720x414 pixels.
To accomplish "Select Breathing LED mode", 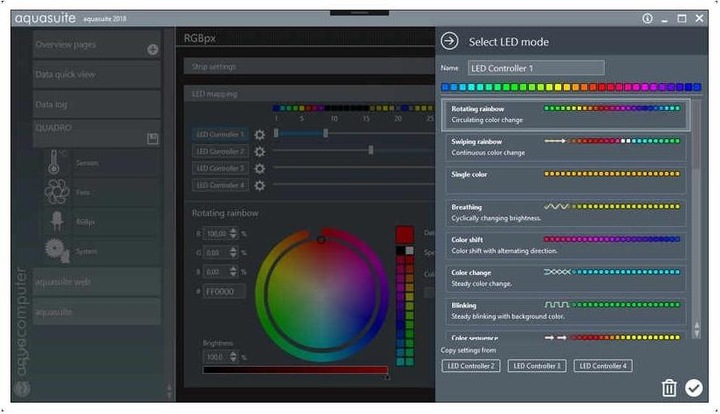I will coord(566,213).
